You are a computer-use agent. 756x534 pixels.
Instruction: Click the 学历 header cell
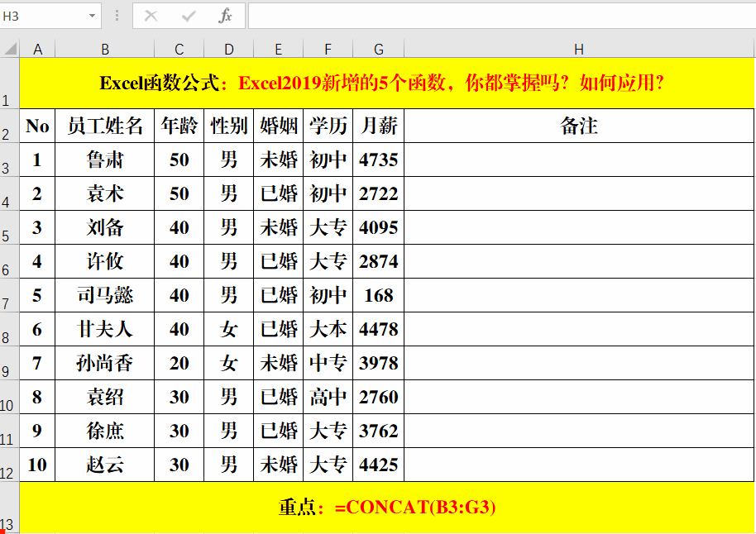328,126
